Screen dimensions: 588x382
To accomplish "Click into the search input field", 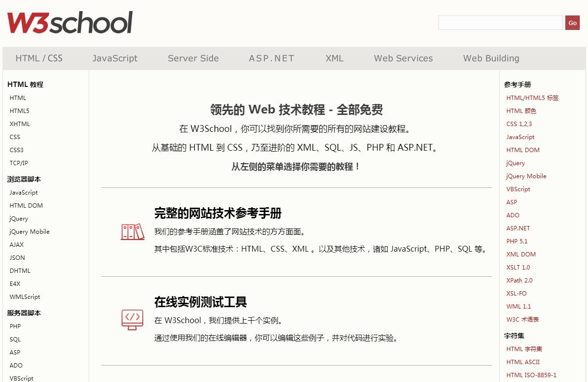I will pos(500,23).
